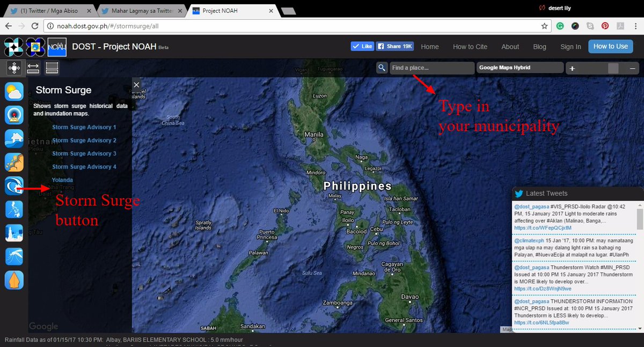Open the orange leaf-shaped sidebar icon

tap(14, 280)
